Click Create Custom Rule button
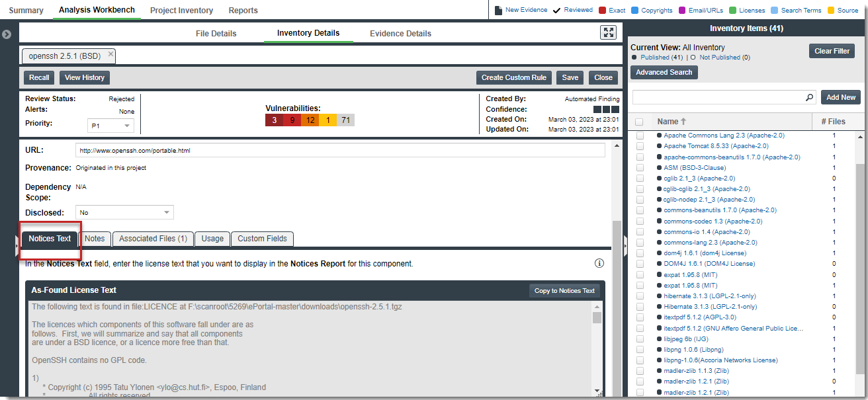Image resolution: width=868 pixels, height=400 pixels. click(x=514, y=77)
